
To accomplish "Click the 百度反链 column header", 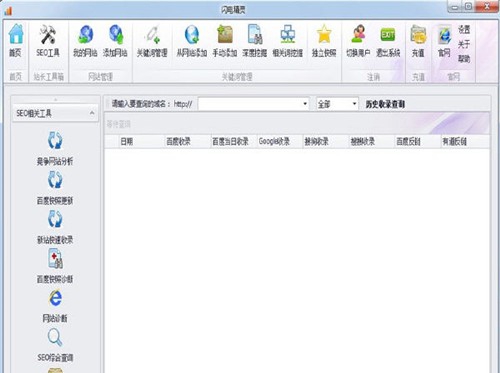I will [x=417, y=142].
